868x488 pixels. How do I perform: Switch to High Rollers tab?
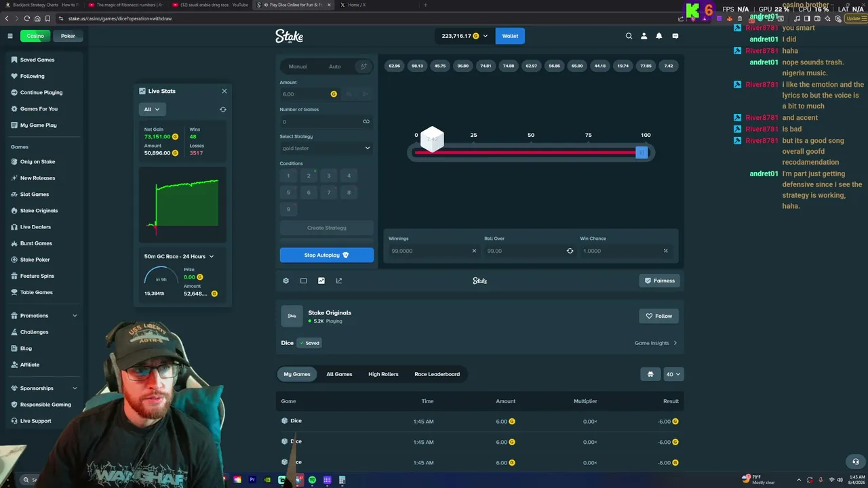click(383, 374)
